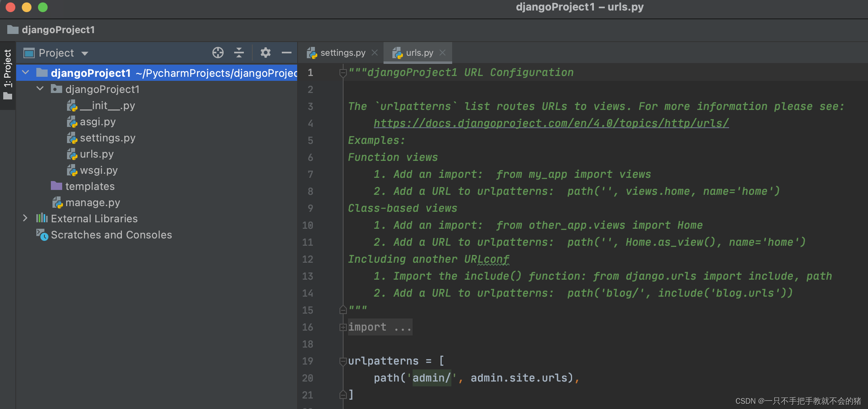Click the word 'URLconf' on line 12

486,259
